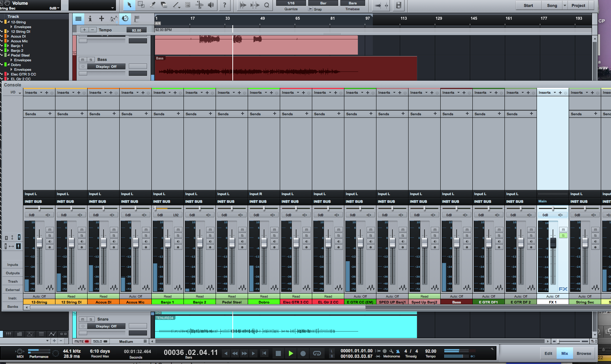Viewport: 611px width, 364px height.
Task: Open the marker track flag icon
Action: [137, 19]
